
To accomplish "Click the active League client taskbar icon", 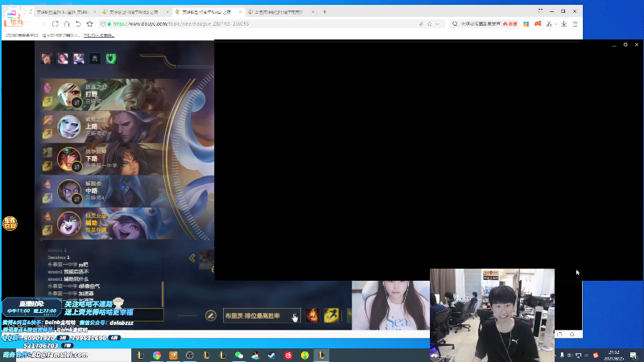I will click(321, 355).
